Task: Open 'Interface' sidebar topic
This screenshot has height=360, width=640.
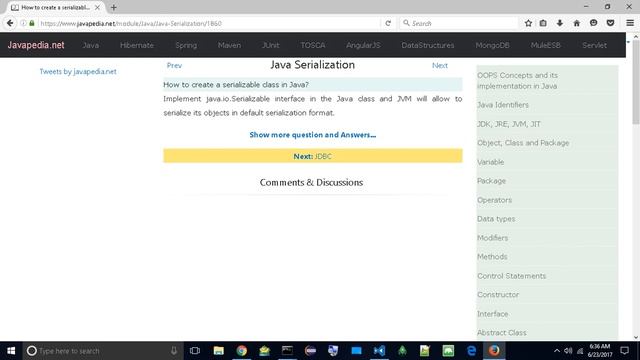Action: pyautogui.click(x=493, y=314)
